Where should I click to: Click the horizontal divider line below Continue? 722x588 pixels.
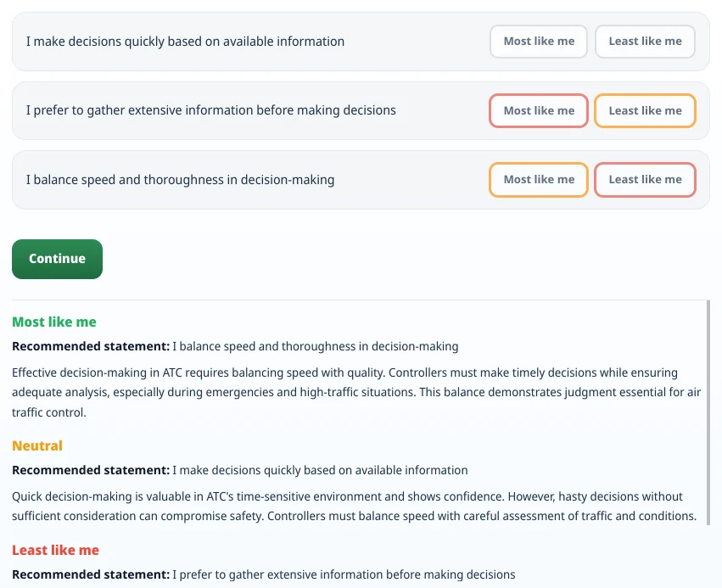pos(359,300)
